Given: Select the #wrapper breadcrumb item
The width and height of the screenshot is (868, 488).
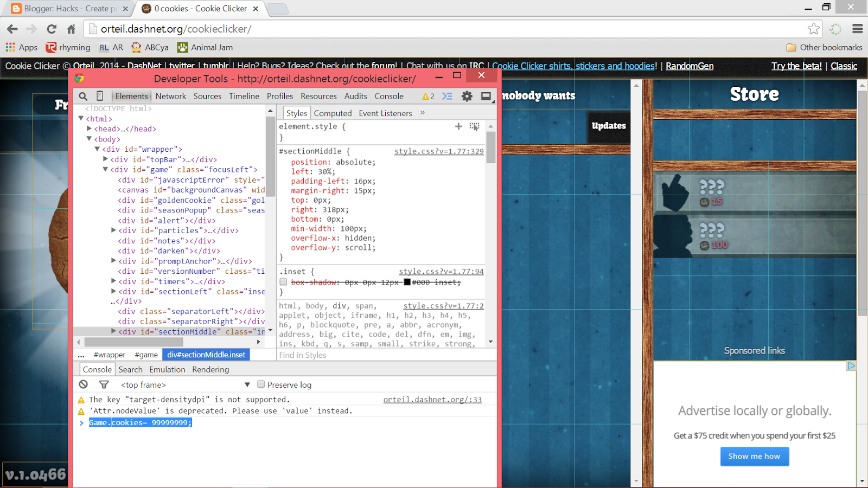Looking at the screenshot, I should click(110, 355).
